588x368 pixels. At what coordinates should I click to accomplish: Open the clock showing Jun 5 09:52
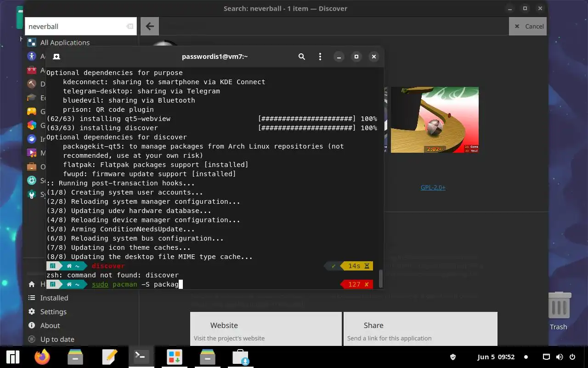[x=496, y=357]
